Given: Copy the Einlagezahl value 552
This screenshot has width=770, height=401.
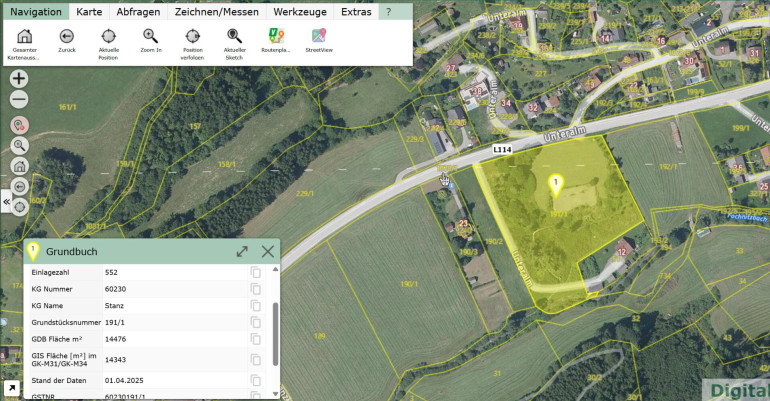Looking at the screenshot, I should [256, 272].
